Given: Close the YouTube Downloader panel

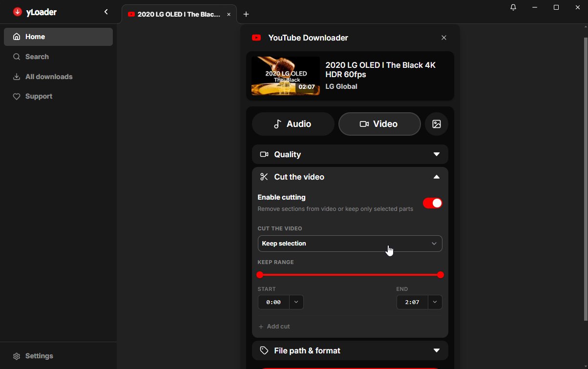Looking at the screenshot, I should coord(443,38).
